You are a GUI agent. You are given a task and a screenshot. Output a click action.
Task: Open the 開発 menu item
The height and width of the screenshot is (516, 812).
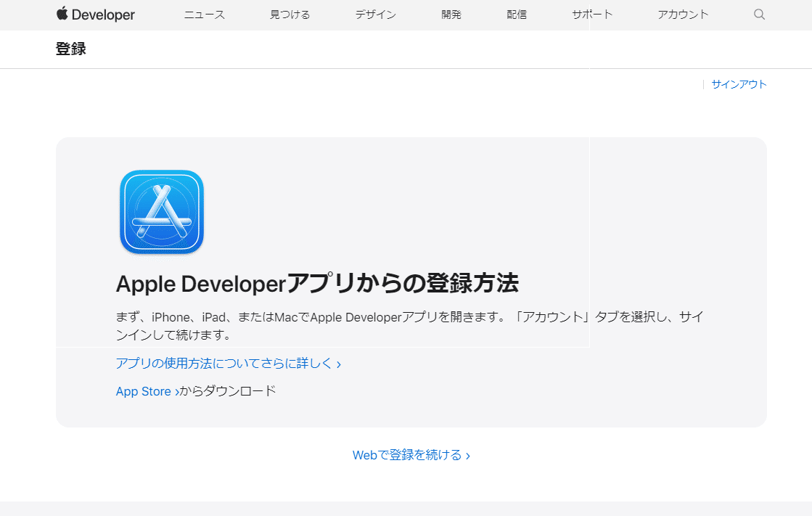coord(451,15)
